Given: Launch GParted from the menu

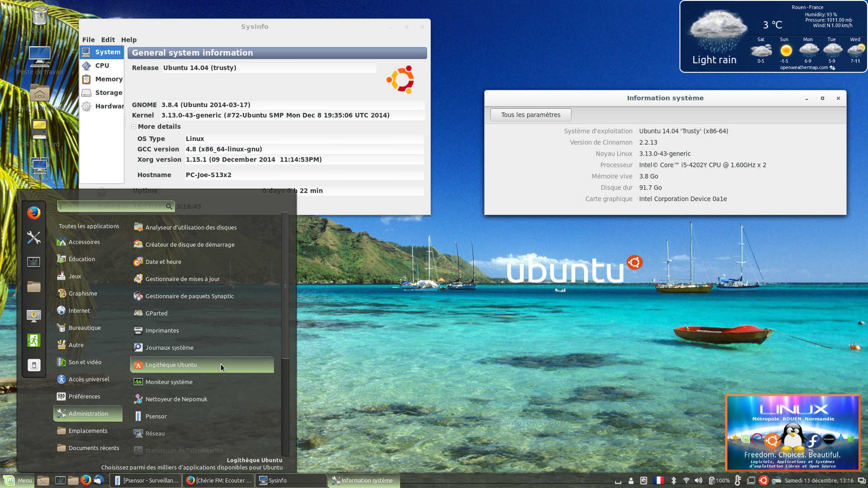Looking at the screenshot, I should 202,314.
